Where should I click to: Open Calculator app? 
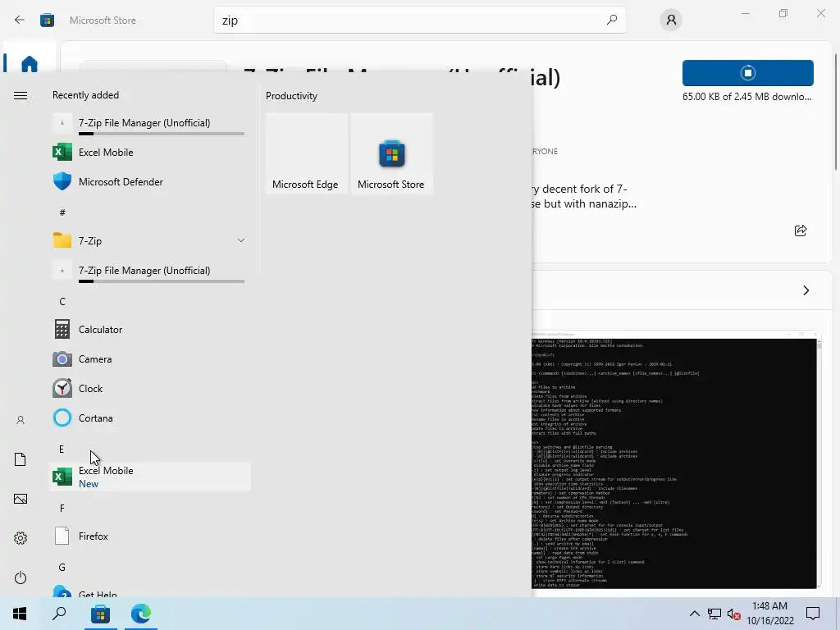[149, 330]
